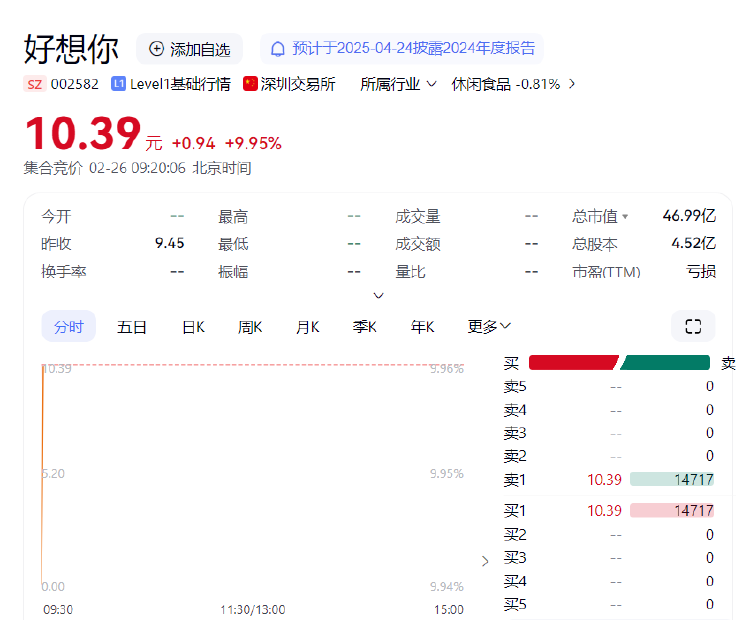Image resolution: width=750 pixels, height=620 pixels.
Task: Click 深圳交易所 label
Action: pos(298,84)
